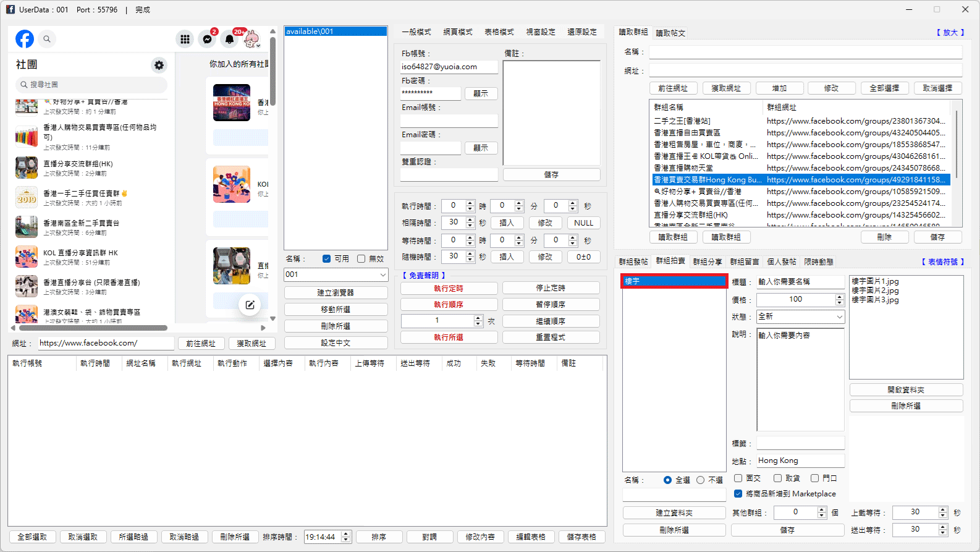Viewport: 980px width, 552px height.
Task: Switch to the 群組發帖 tab
Action: (633, 262)
